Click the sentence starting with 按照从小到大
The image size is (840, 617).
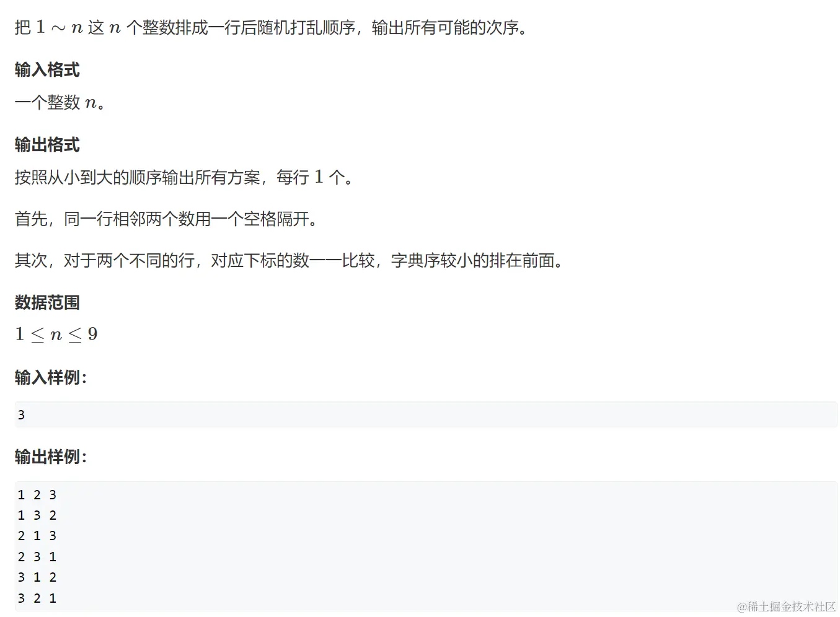[x=184, y=178]
